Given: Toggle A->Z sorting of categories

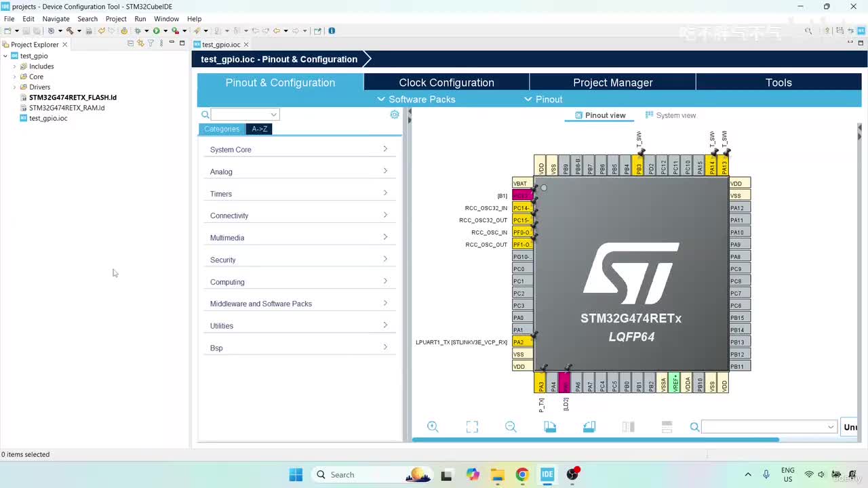Looking at the screenshot, I should (259, 129).
